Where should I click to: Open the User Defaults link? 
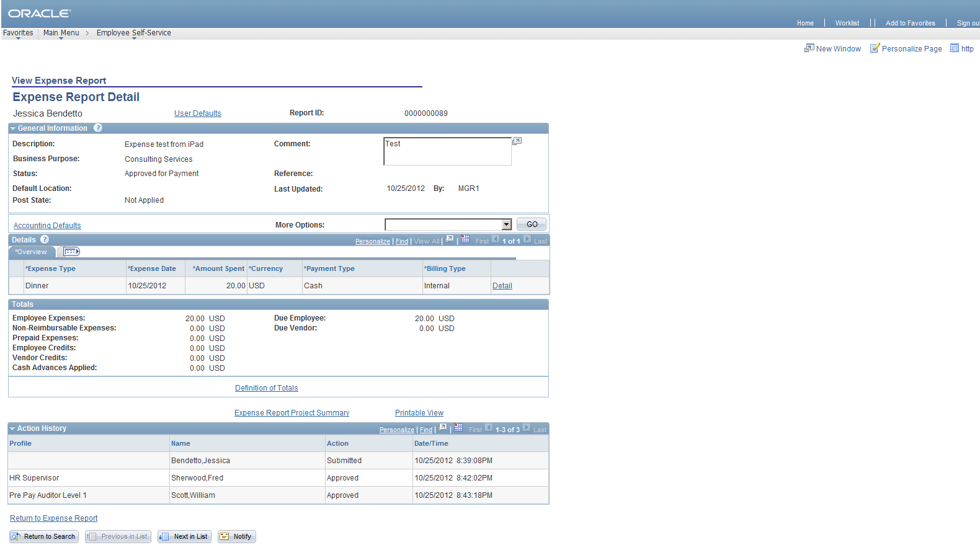[x=197, y=113]
